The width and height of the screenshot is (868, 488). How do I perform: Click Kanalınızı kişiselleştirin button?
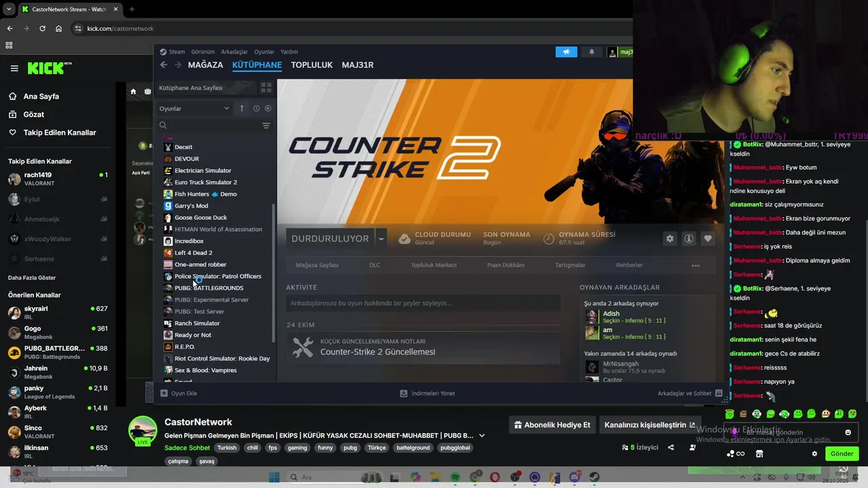coord(650,425)
